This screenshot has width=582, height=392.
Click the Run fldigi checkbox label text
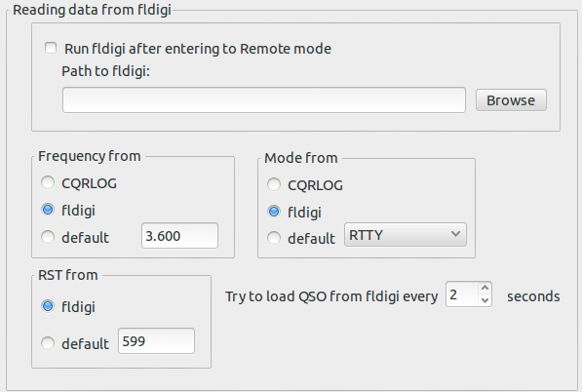click(198, 49)
